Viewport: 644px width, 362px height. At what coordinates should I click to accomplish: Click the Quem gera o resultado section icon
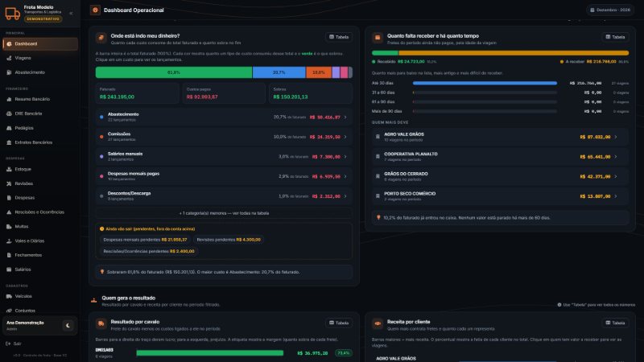[94, 300]
